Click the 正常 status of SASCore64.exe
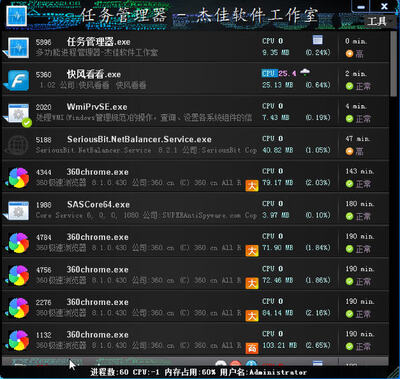Screen dimensions: 400x379 tap(358, 216)
